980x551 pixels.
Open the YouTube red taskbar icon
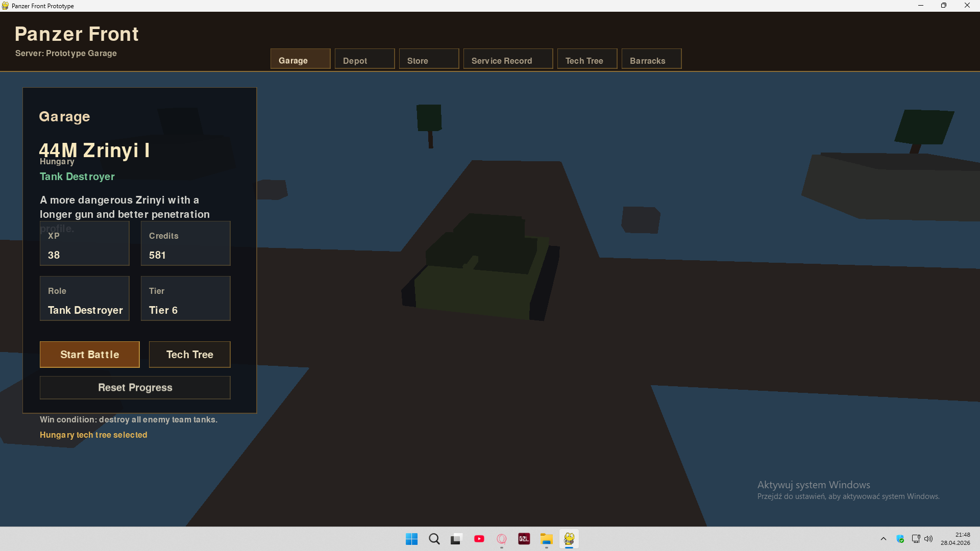(x=479, y=539)
